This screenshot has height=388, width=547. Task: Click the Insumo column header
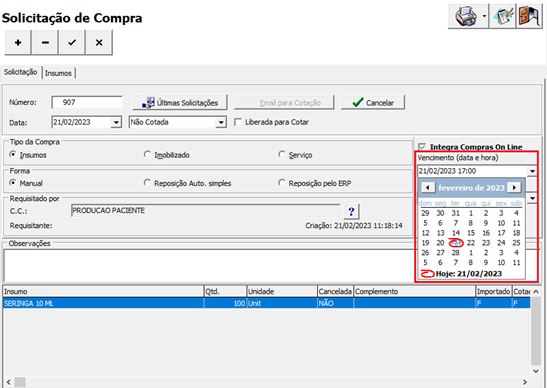click(x=103, y=291)
